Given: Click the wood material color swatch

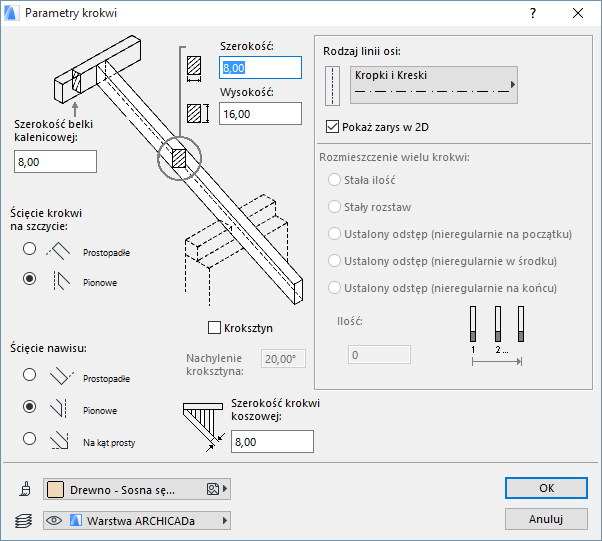Looking at the screenshot, I should 55,490.
